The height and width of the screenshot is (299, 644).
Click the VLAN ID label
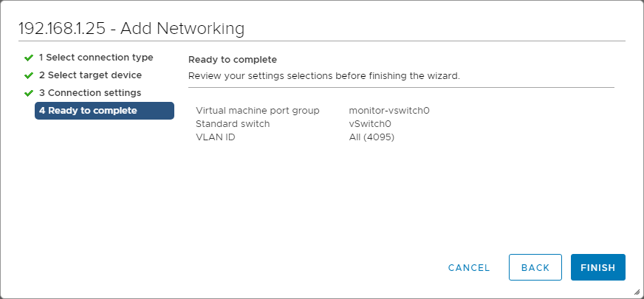click(215, 136)
